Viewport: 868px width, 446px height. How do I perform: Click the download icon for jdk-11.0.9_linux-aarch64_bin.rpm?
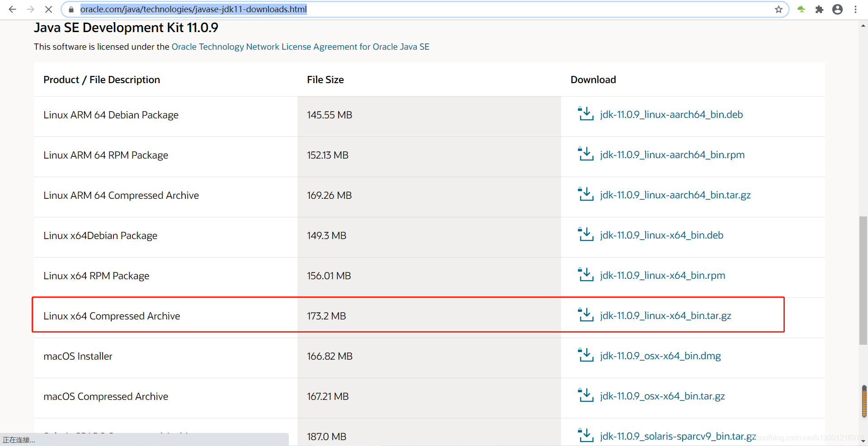coord(585,155)
